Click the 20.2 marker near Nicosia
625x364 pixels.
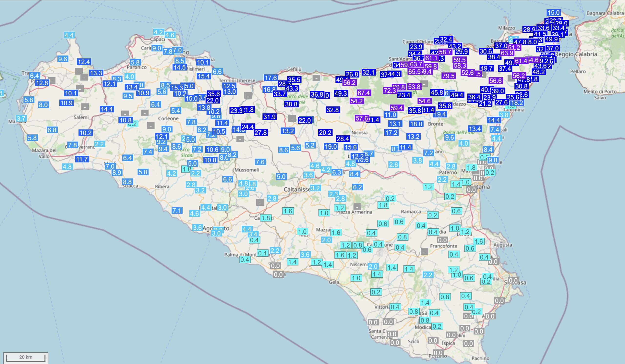[325, 132]
